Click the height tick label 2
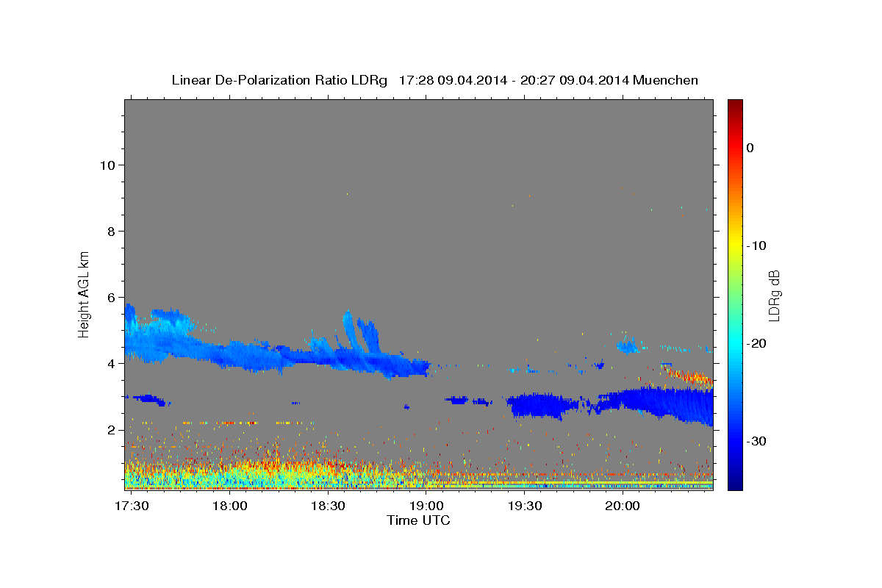The width and height of the screenshot is (882, 588). point(111,430)
